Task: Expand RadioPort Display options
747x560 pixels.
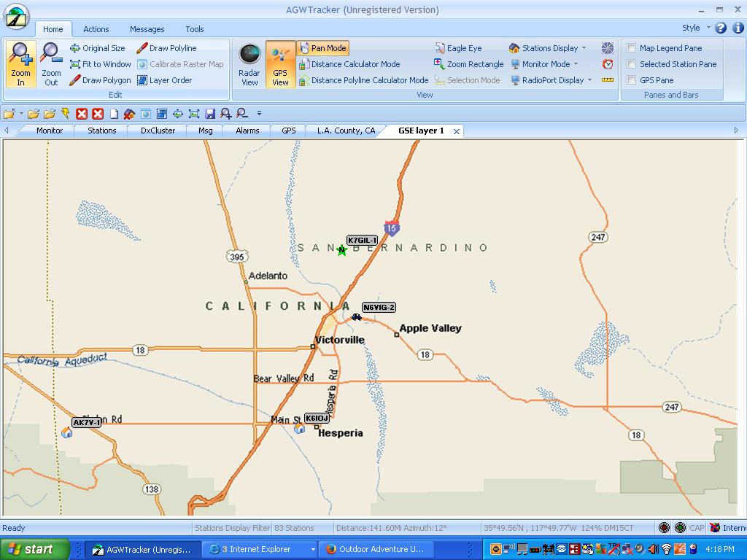Action: (x=552, y=80)
